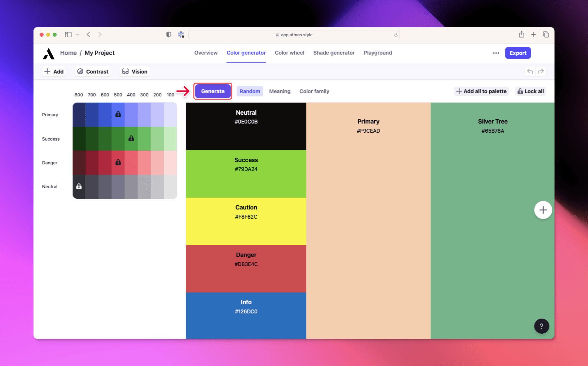Screen dimensions: 588x366
Task: Click the Atmos logo
Action: 48,54
